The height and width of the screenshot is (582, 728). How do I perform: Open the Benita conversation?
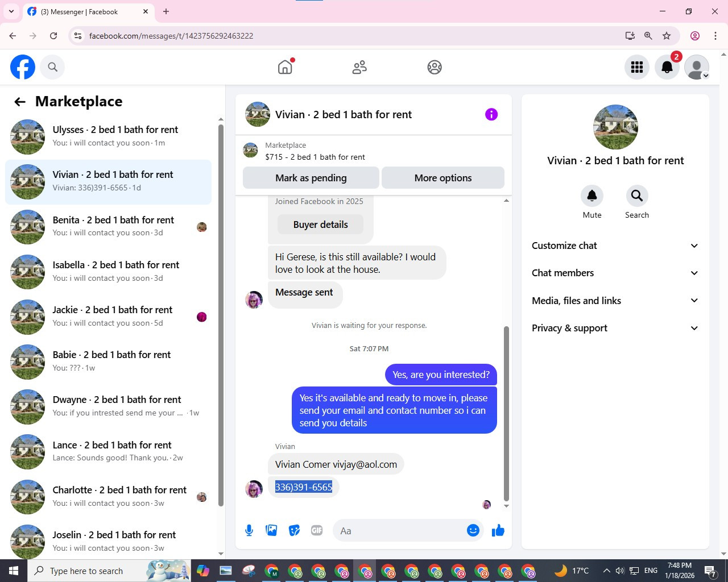point(108,227)
